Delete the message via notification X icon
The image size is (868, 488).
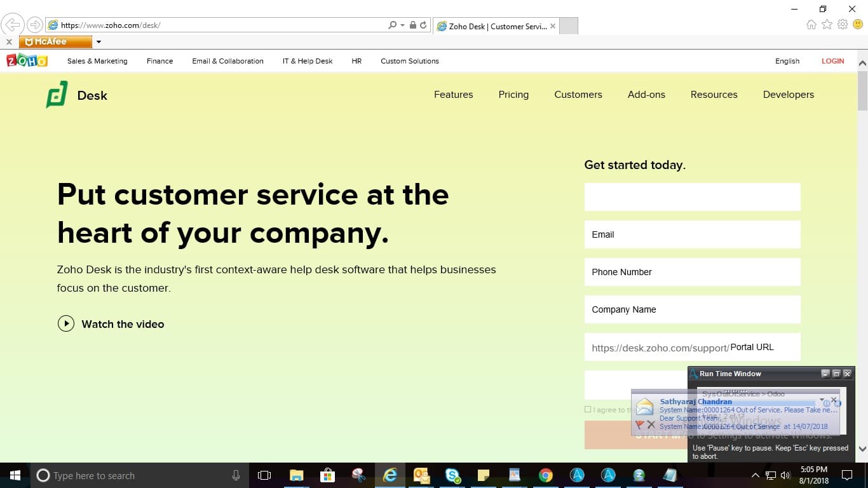coord(651,424)
